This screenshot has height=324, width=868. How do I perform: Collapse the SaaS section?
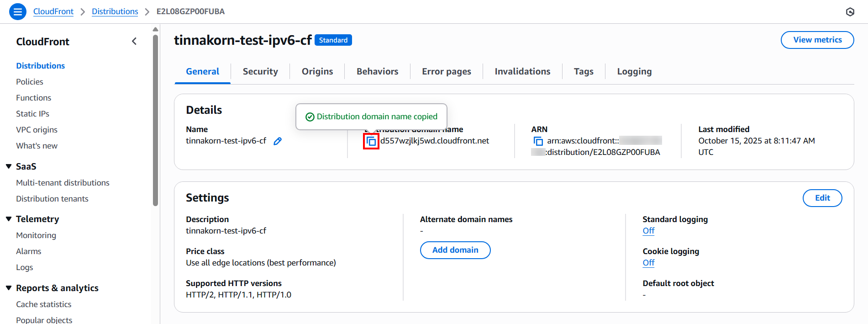9,166
